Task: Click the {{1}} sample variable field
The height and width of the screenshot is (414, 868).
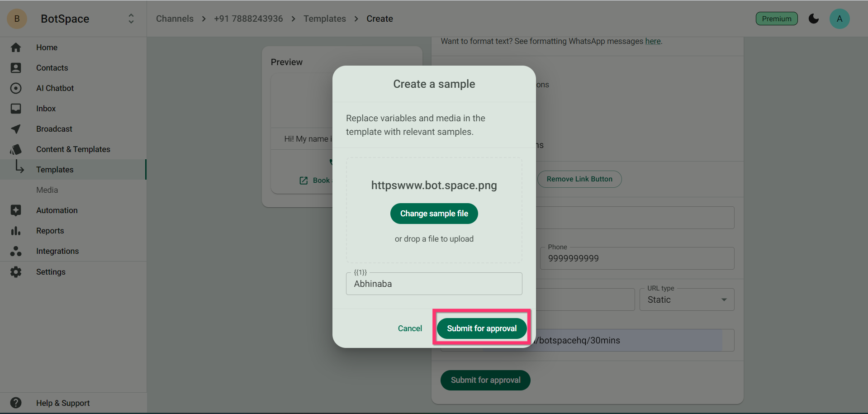Action: [434, 284]
